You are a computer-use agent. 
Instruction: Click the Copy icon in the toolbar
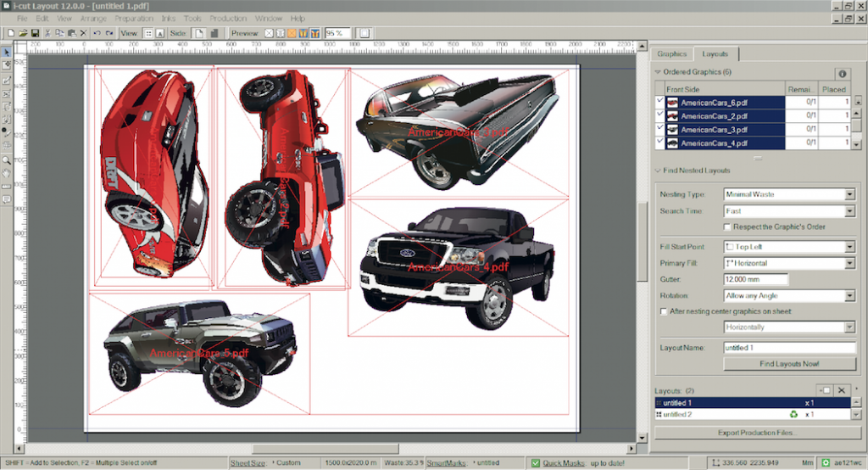(60, 33)
